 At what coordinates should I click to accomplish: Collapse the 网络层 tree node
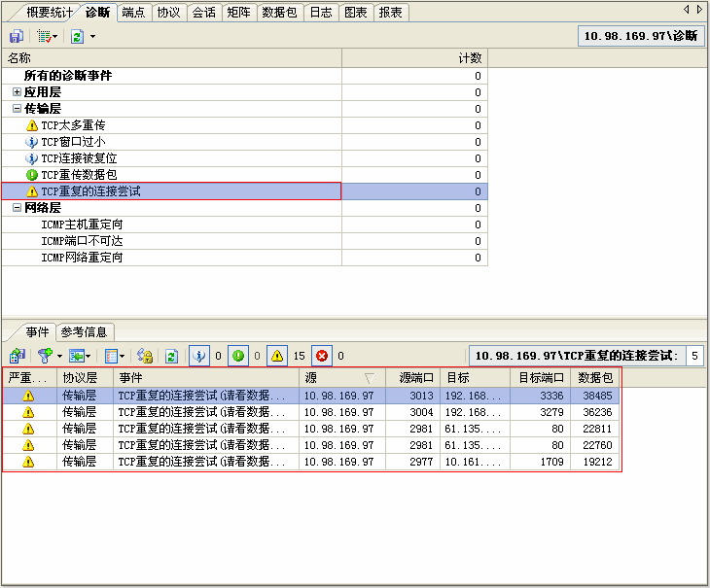pos(17,208)
